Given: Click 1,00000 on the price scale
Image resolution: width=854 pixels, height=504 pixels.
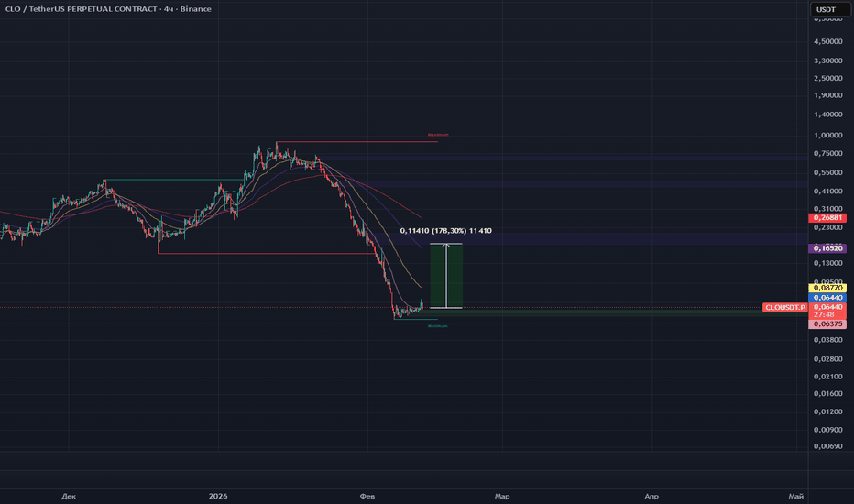Looking at the screenshot, I should (827, 135).
